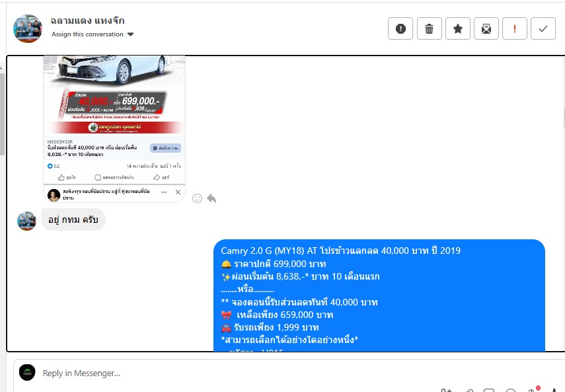565x392 pixels.
Task: Click the conversation scrollbar on the left edge
Action: [x=2, y=114]
